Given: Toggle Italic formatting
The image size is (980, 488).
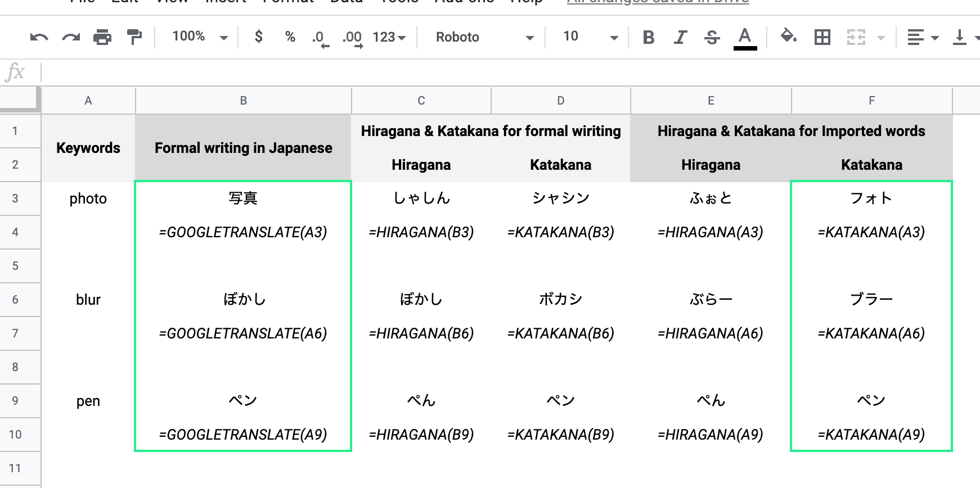Looking at the screenshot, I should pyautogui.click(x=680, y=37).
